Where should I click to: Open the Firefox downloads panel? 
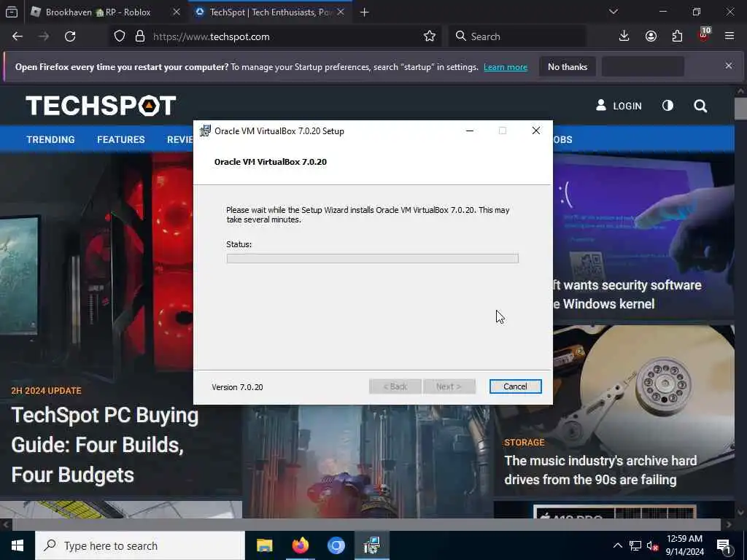[624, 36]
